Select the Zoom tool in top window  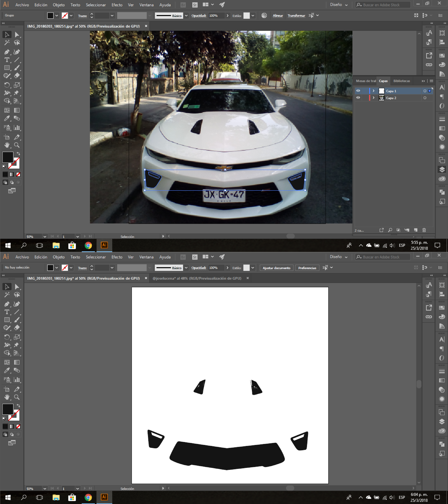click(x=17, y=145)
